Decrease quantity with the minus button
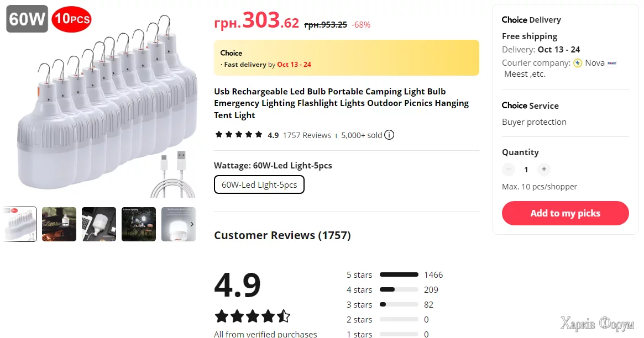 click(x=509, y=170)
